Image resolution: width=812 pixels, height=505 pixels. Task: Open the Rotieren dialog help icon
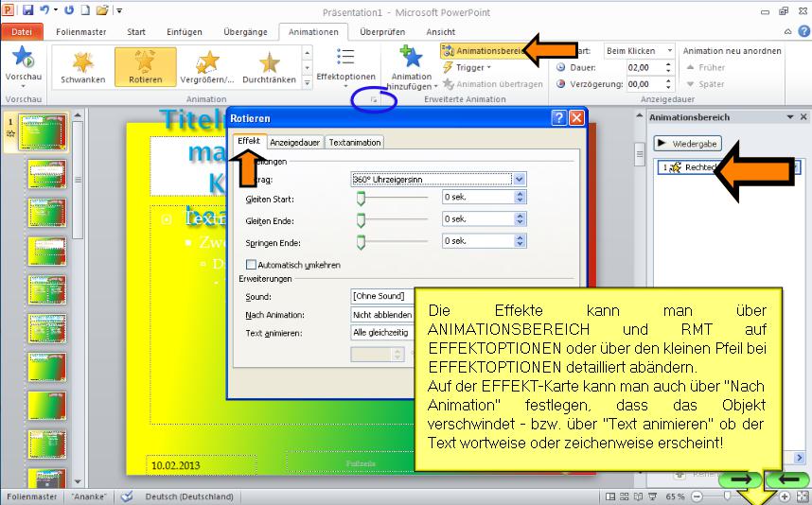click(559, 118)
